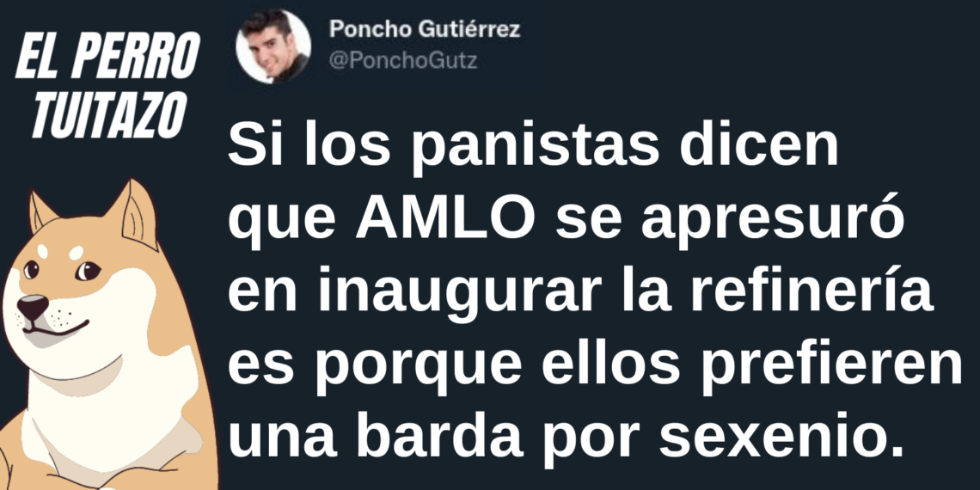Click the dog's eye nearest the tweet
The width and height of the screenshot is (980, 490).
tap(88, 271)
